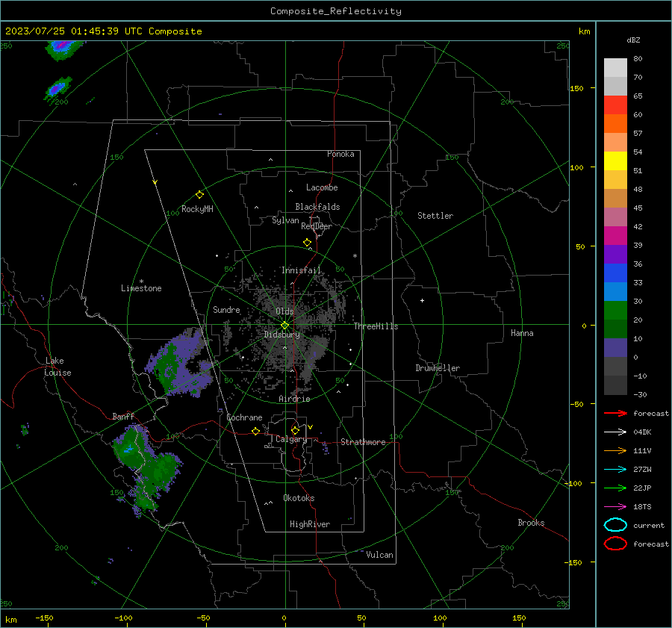672x628 pixels.
Task: Pick the purple 36-39 dBZ swatch
Action: pos(615,254)
